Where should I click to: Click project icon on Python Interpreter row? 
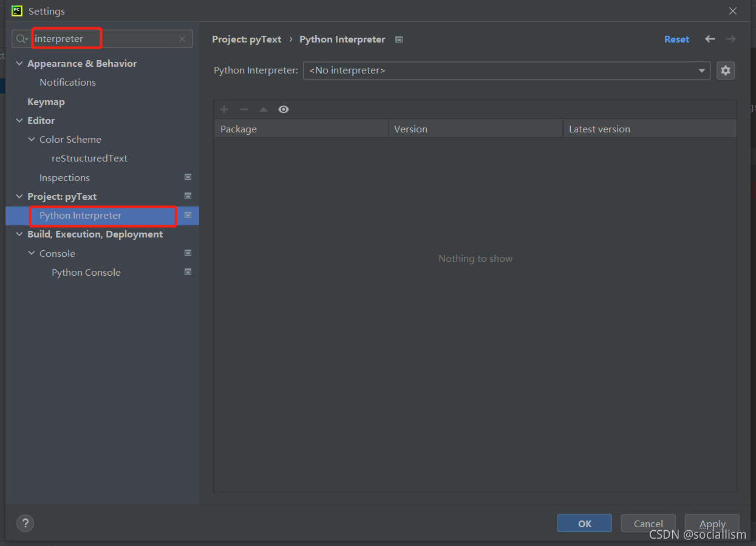[x=188, y=215]
